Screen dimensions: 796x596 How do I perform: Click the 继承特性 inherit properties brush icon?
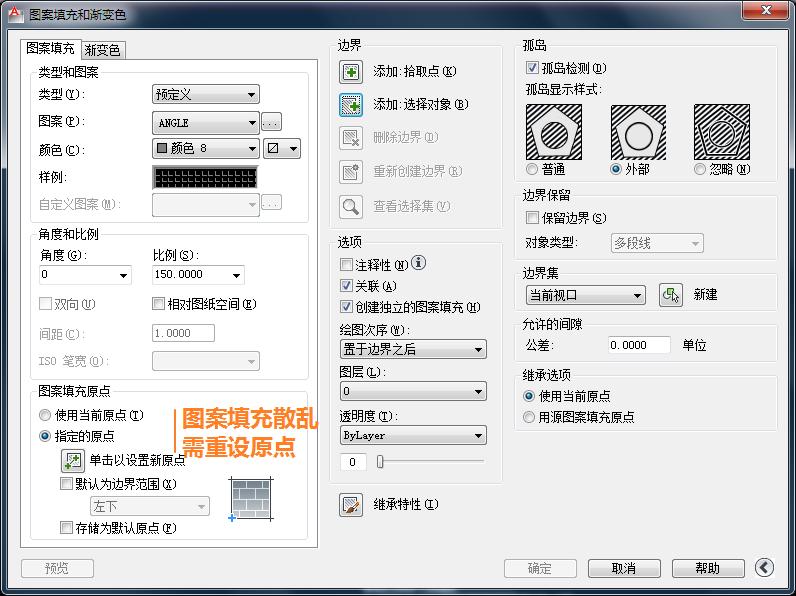350,505
